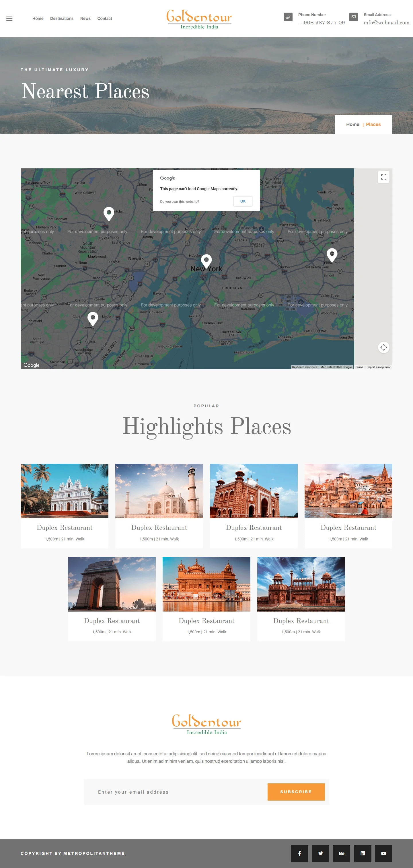Click Duplex Restaurant title under India Gate
The height and width of the screenshot is (868, 413).
click(x=112, y=621)
